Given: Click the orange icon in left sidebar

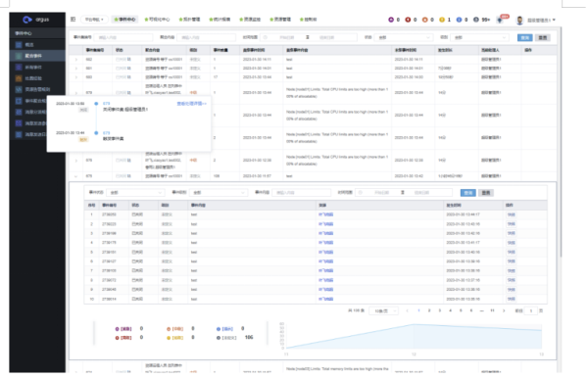Looking at the screenshot, I should point(19,78).
